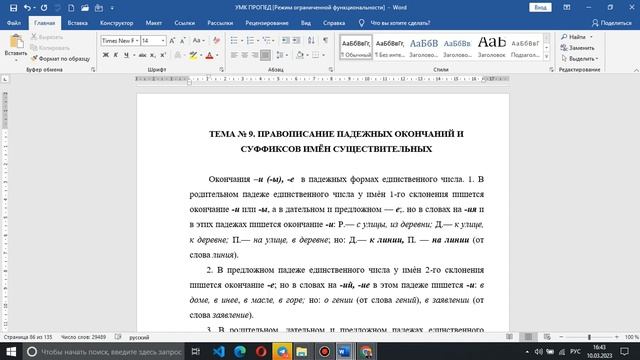
Task: Toggle bold Ж formatting
Action: (105, 55)
